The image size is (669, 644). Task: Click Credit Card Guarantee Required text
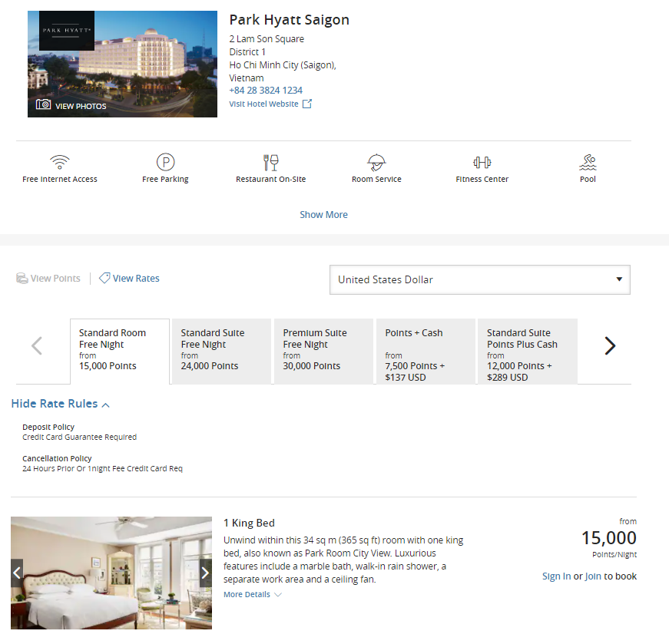pos(79,438)
